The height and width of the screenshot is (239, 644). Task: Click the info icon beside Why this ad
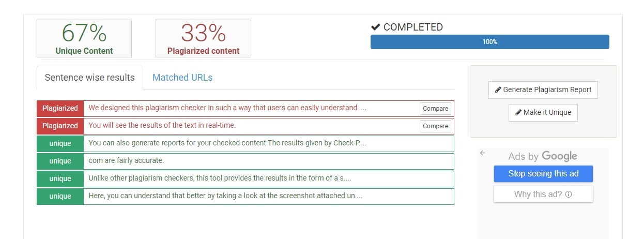coord(569,195)
